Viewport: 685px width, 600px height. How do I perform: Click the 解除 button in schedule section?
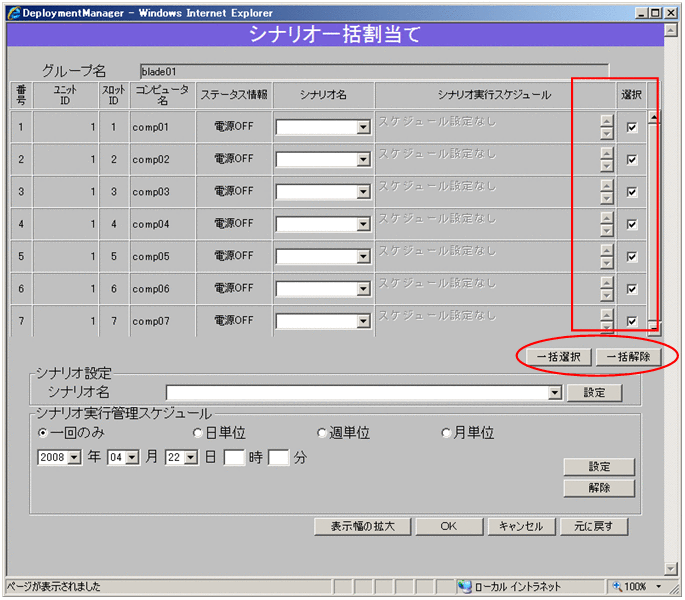(599, 488)
